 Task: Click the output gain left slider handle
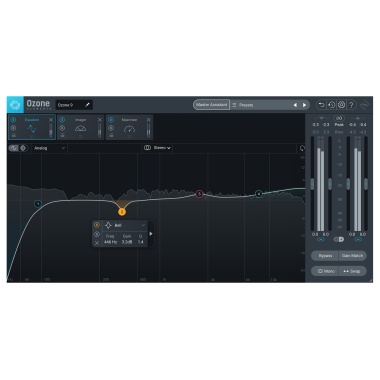pyautogui.click(x=348, y=184)
